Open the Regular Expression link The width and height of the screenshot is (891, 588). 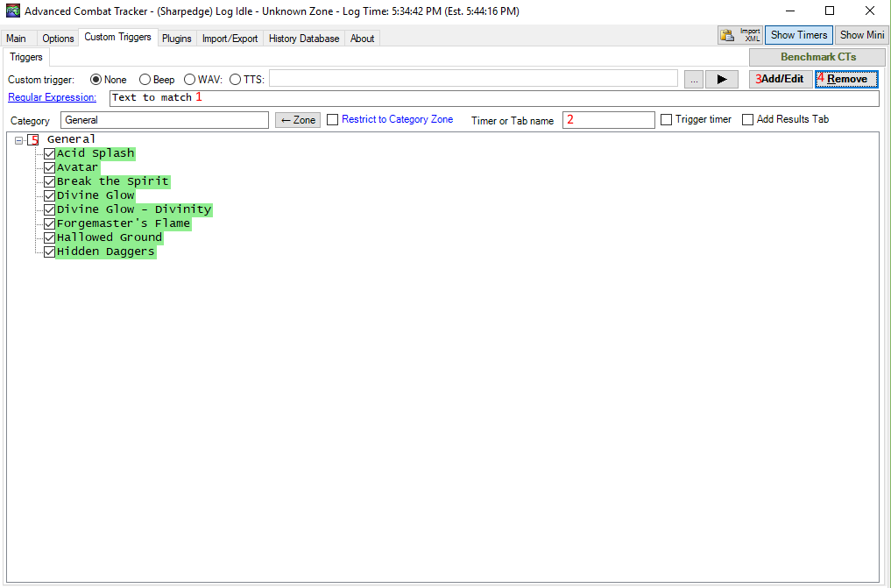click(x=53, y=97)
